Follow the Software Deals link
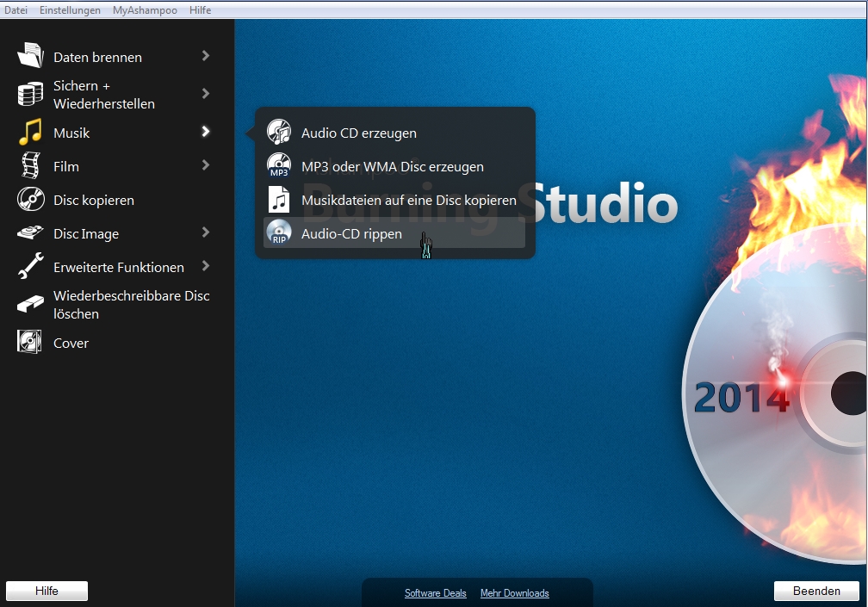This screenshot has height=607, width=868. (x=435, y=593)
